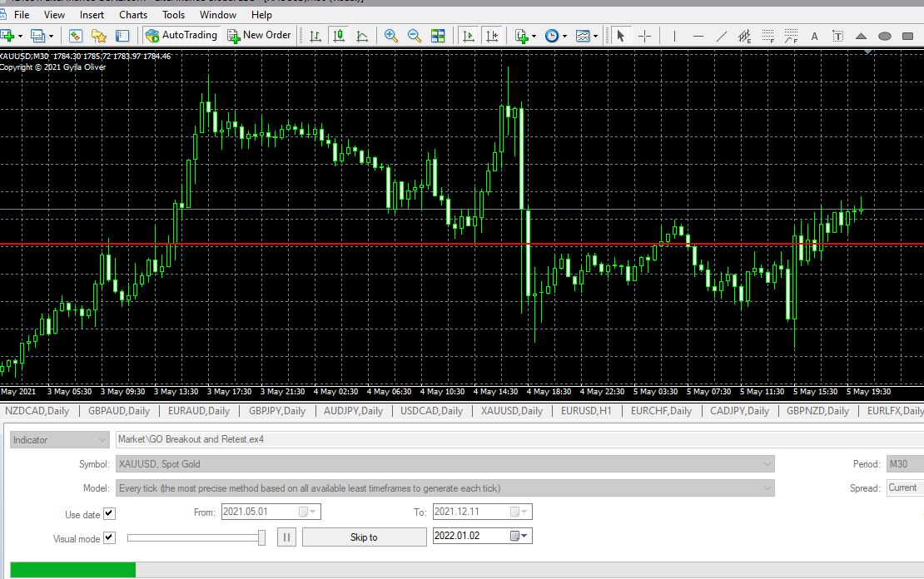Open the Charts menu
The image size is (924, 579).
click(x=133, y=15)
